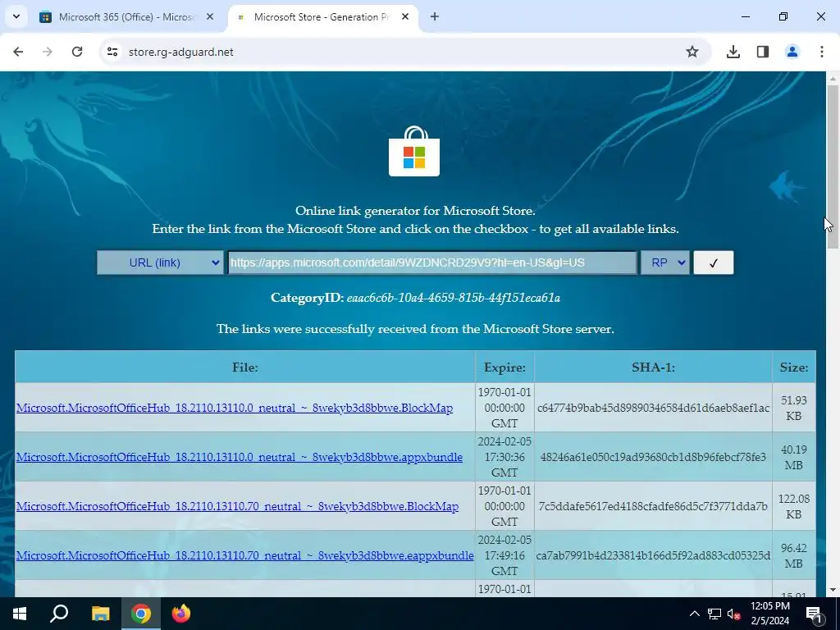The width and height of the screenshot is (840, 630).
Task: Click expire date 2024-02-05 17:30:36 GMT
Action: point(504,457)
